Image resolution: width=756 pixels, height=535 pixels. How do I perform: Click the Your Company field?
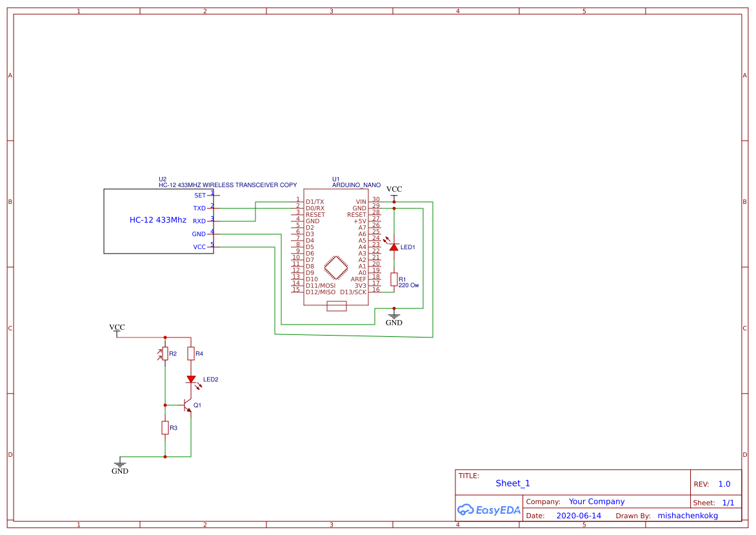pyautogui.click(x=597, y=501)
